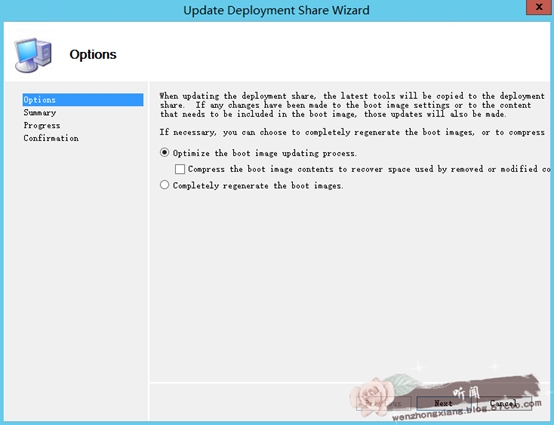Click the 'When updating the deployment share' paragraph

click(x=352, y=105)
